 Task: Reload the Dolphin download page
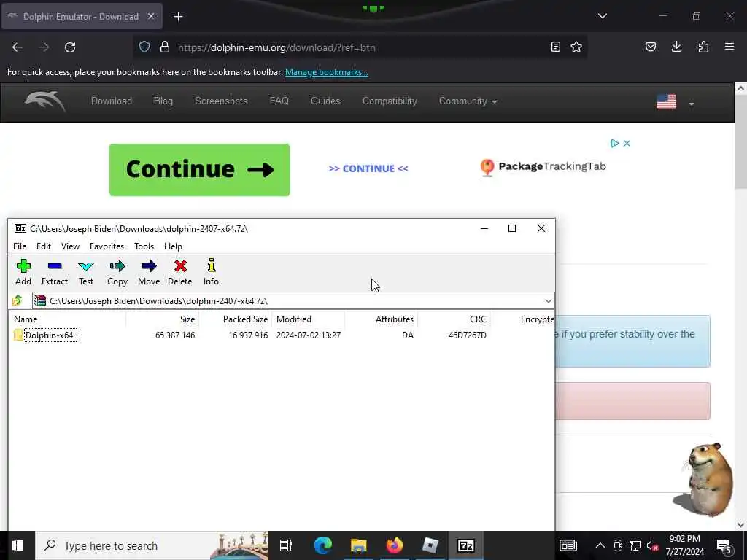70,47
